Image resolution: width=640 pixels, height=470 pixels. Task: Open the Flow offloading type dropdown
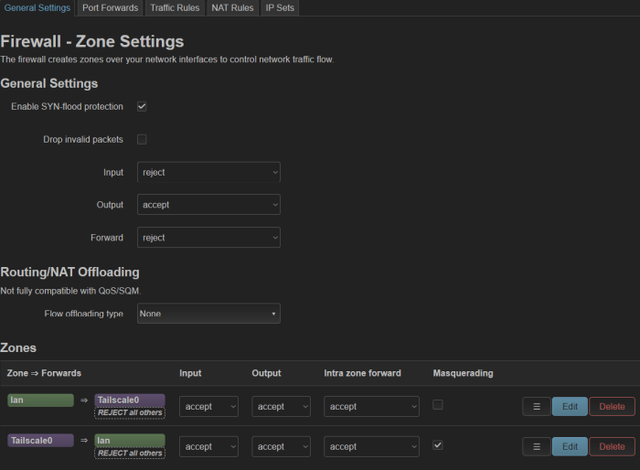pyautogui.click(x=209, y=313)
